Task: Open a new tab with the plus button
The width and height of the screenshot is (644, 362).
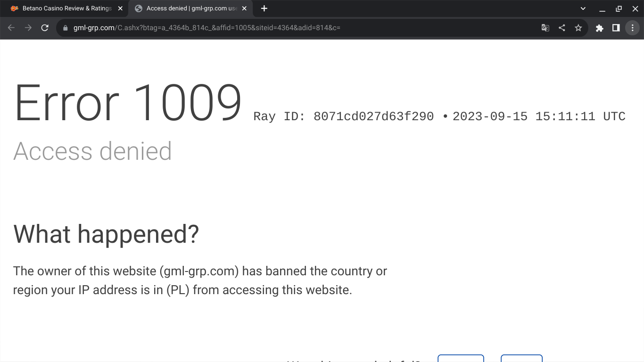Action: coord(264,8)
